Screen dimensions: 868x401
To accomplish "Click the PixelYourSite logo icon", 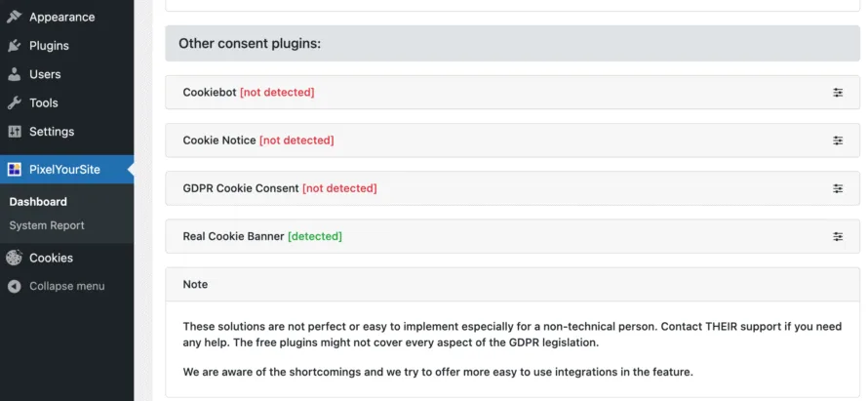I will (14, 169).
